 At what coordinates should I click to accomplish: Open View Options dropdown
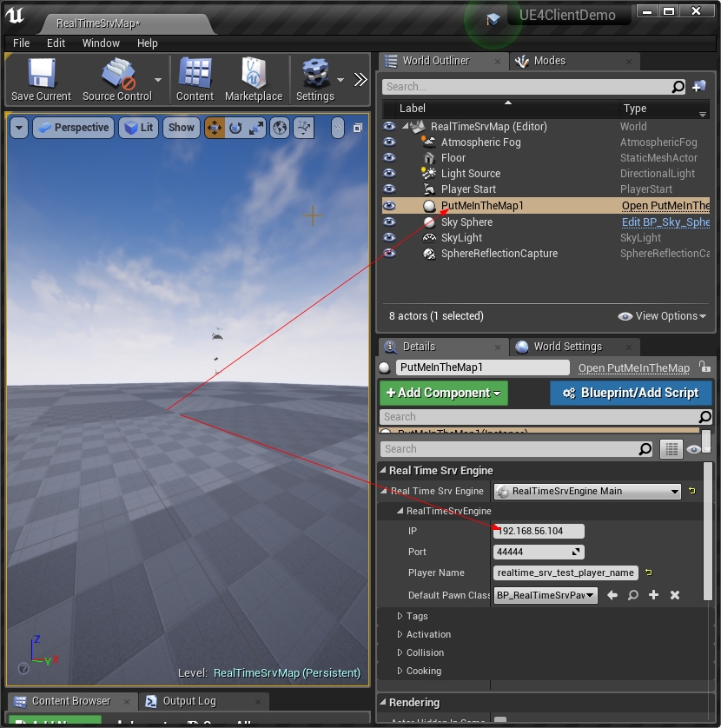coord(662,316)
